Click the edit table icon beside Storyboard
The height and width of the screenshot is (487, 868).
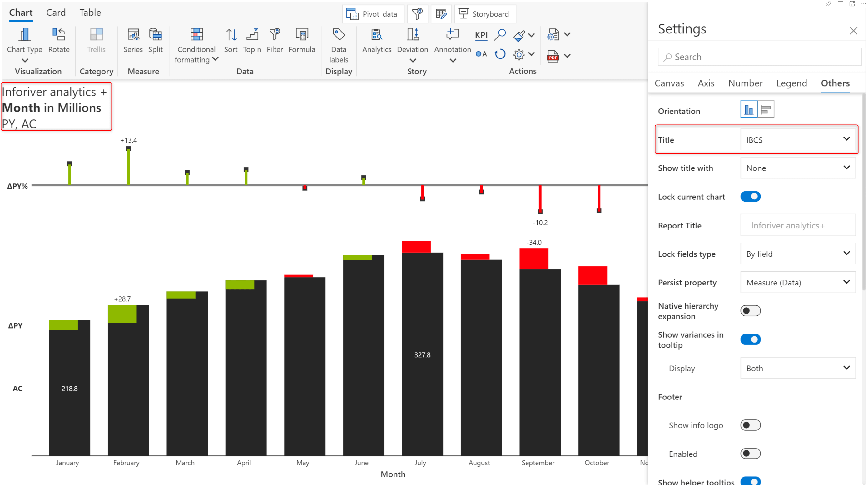[x=441, y=14]
